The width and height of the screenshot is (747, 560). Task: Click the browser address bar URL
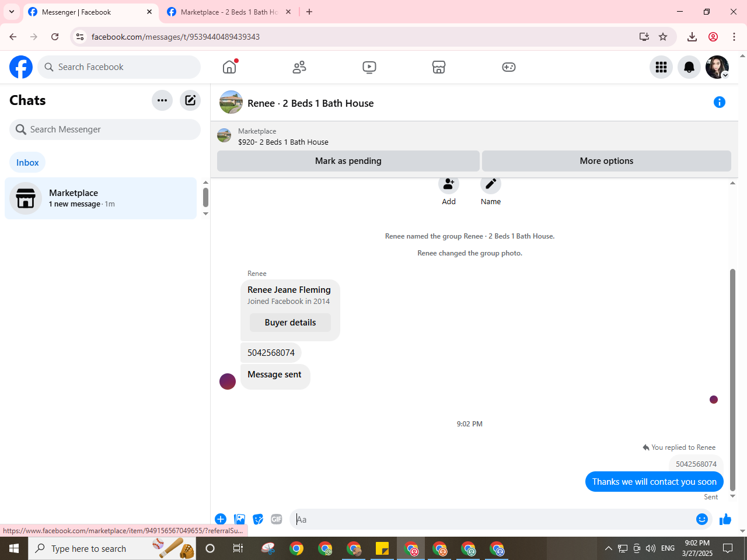(x=176, y=37)
